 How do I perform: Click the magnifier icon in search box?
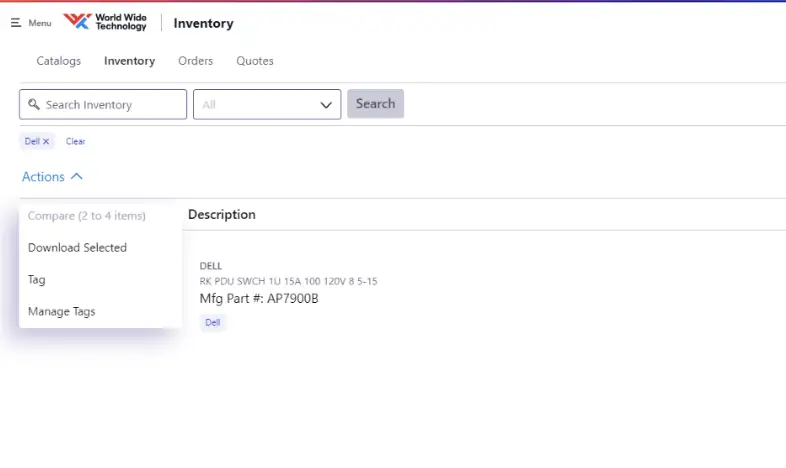(x=34, y=104)
